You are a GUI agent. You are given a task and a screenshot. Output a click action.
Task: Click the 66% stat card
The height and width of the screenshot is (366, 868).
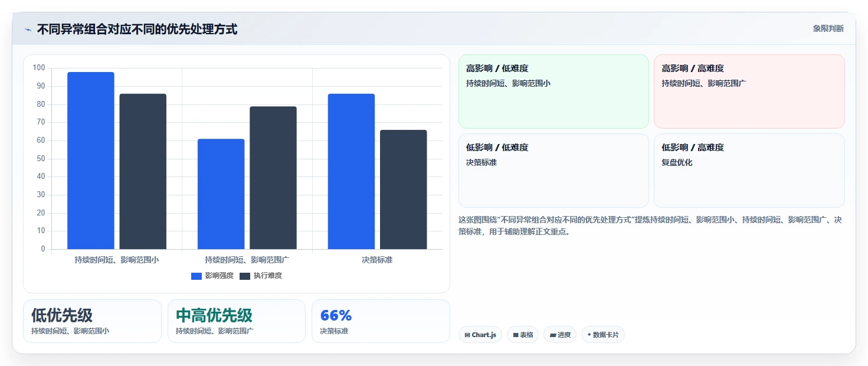381,321
